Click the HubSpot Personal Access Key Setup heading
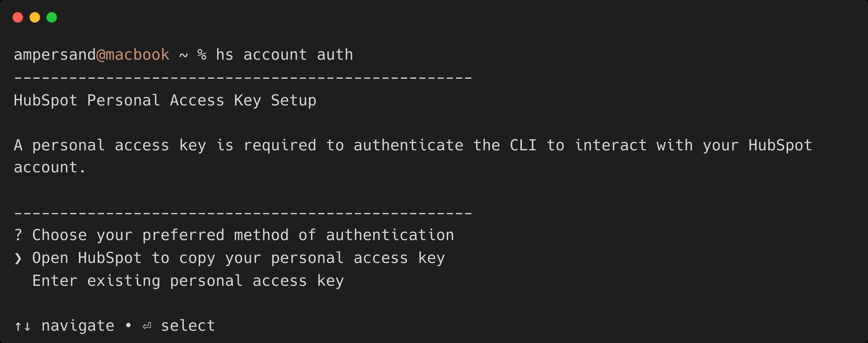The image size is (868, 343). pos(165,100)
